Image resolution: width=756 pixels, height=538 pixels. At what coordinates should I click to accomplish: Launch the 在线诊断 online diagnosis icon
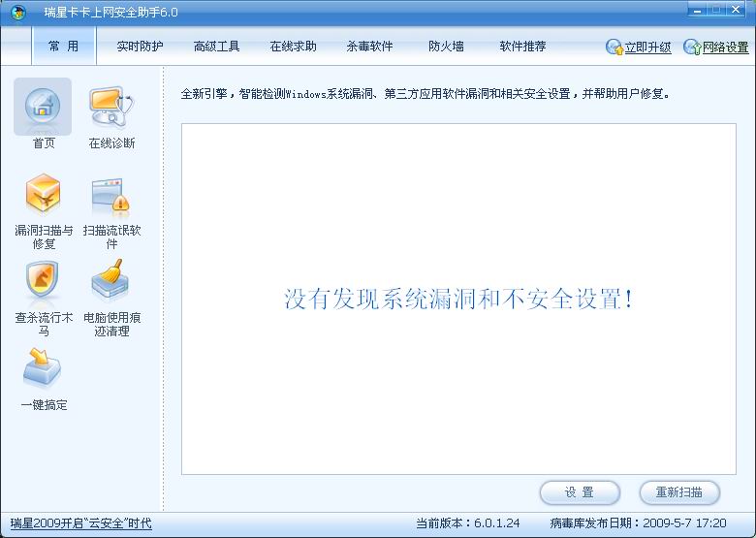111,107
